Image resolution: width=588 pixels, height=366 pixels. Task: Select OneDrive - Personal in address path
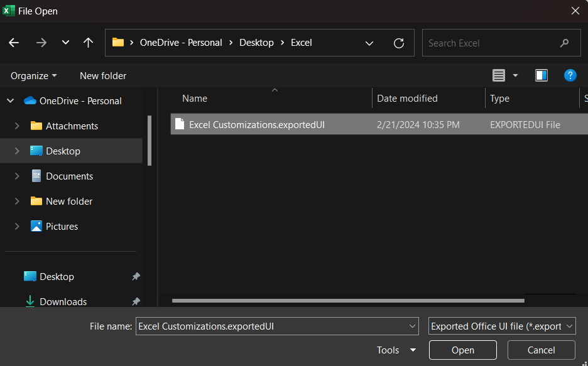181,43
